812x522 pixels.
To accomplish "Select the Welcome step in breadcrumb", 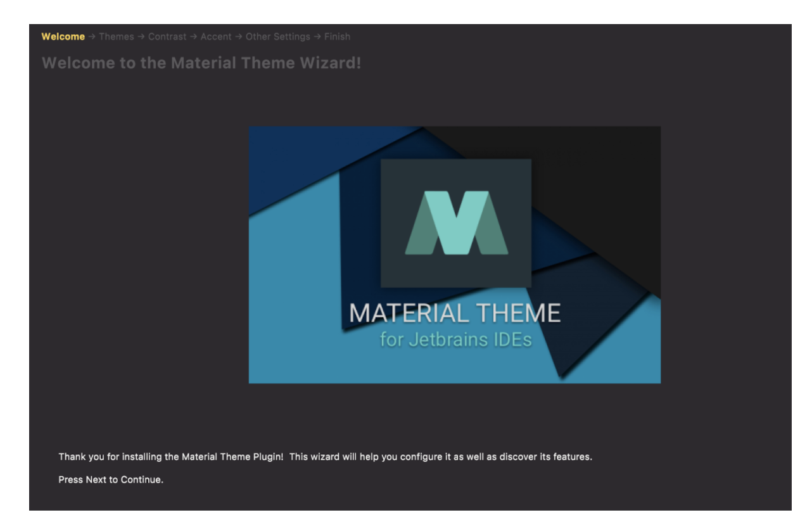I will pos(63,37).
